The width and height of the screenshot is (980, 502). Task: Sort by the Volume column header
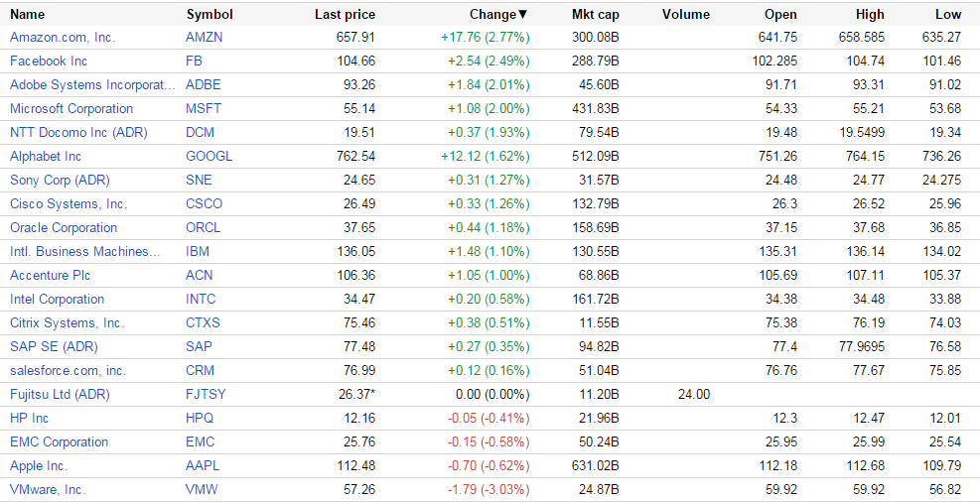click(685, 14)
